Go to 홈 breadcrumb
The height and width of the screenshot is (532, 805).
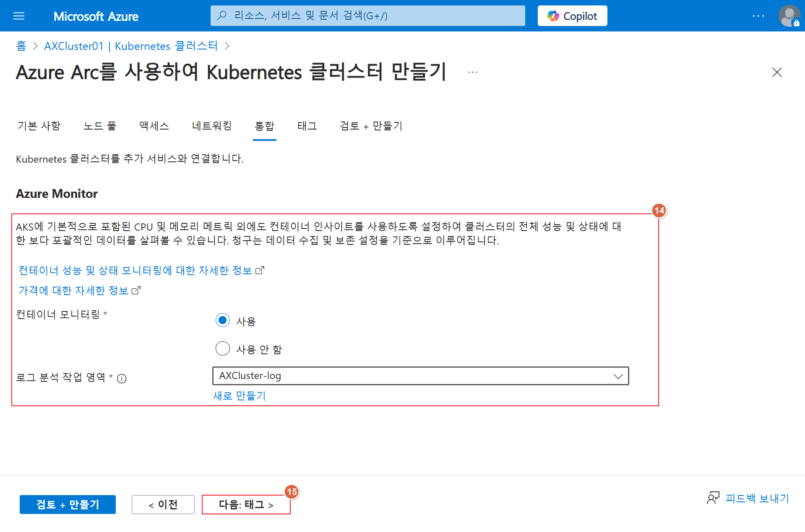[21, 46]
